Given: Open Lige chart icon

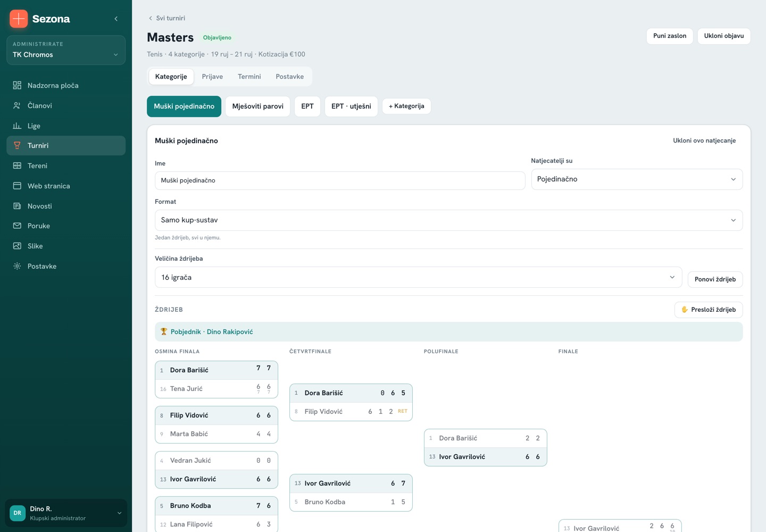Looking at the screenshot, I should (x=17, y=126).
